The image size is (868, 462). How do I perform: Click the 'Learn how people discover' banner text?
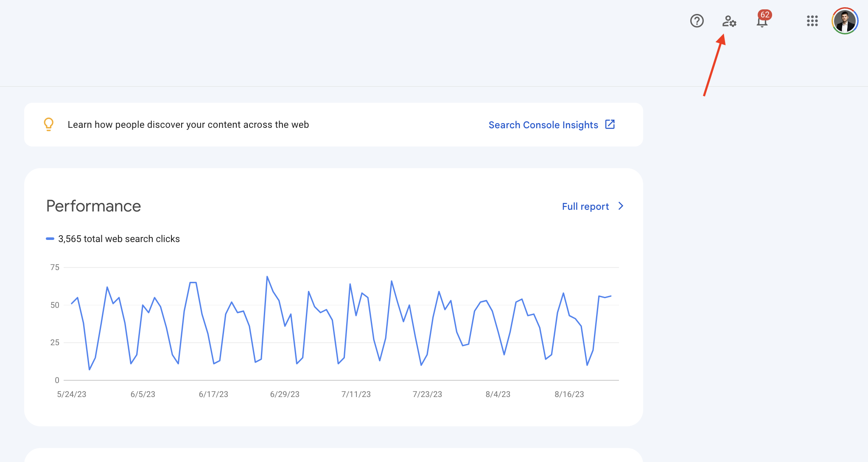coord(188,124)
